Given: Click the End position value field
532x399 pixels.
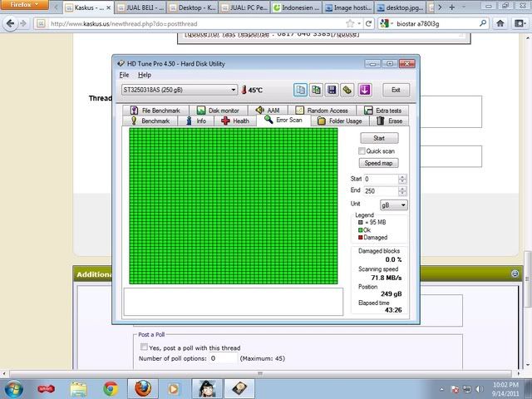Looking at the screenshot, I should [381, 190].
